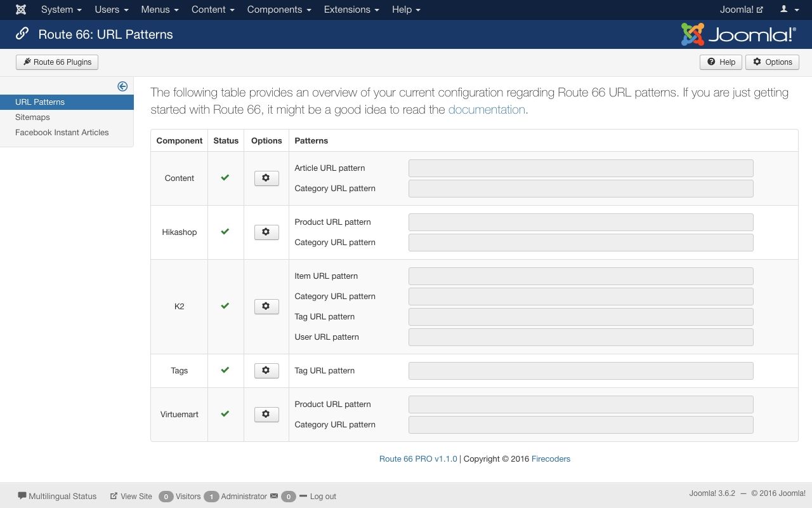Open Route 66 PRO v1.1.0 link
The height and width of the screenshot is (508, 812).
click(418, 458)
